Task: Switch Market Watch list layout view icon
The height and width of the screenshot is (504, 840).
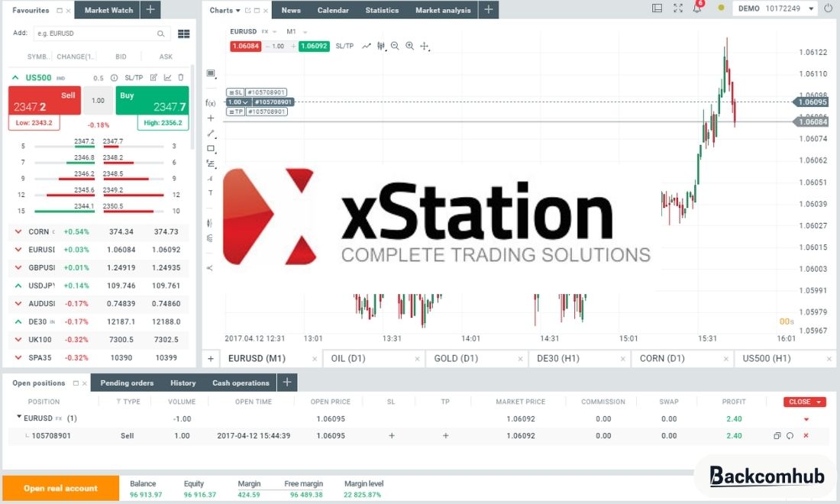Action: coord(184,34)
